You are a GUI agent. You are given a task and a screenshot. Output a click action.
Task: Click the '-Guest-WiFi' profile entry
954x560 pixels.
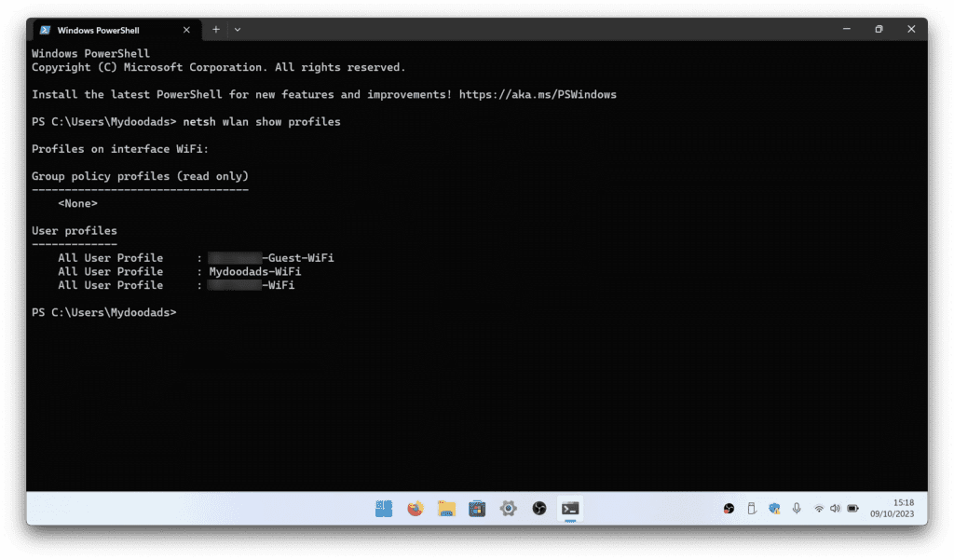coord(270,258)
